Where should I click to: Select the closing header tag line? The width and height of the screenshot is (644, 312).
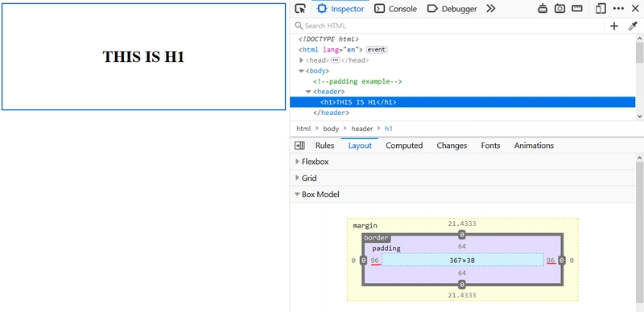tap(331, 113)
